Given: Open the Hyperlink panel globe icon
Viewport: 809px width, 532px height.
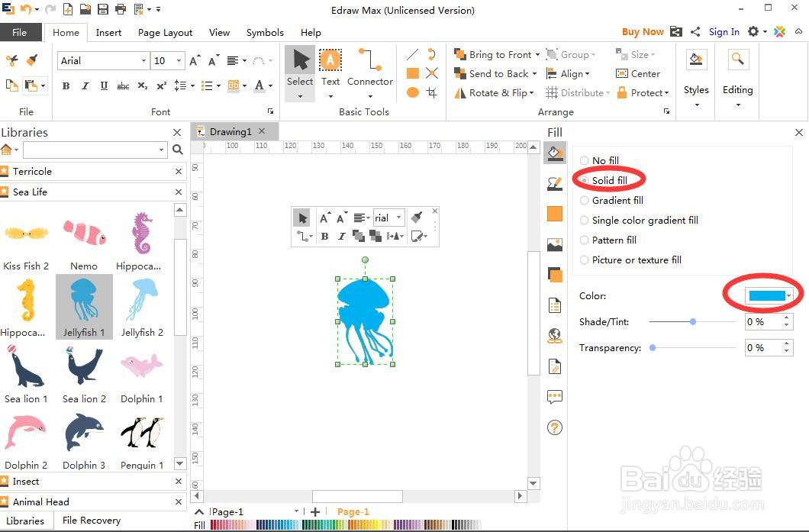Looking at the screenshot, I should click(x=555, y=336).
